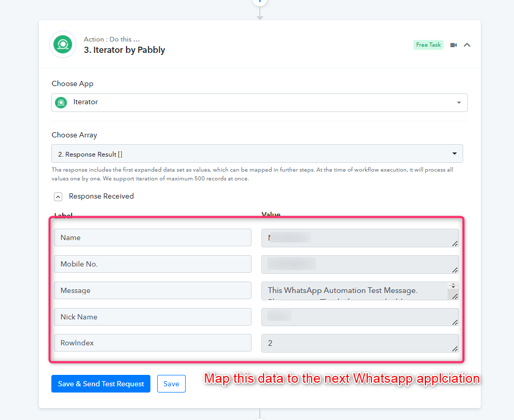Click the Save button
This screenshot has width=514, height=420.
(172, 384)
